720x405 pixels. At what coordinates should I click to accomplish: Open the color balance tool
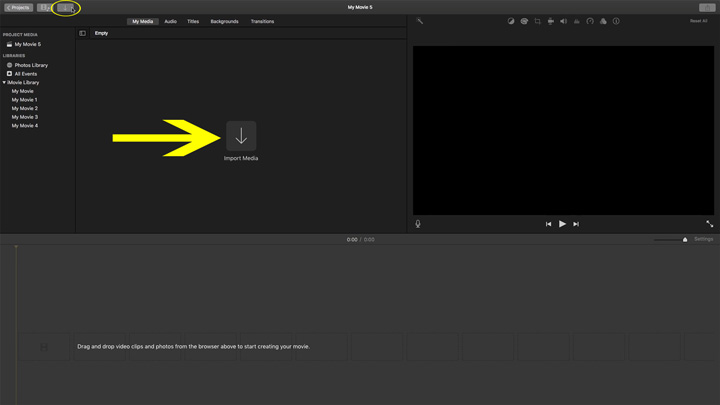click(x=511, y=21)
